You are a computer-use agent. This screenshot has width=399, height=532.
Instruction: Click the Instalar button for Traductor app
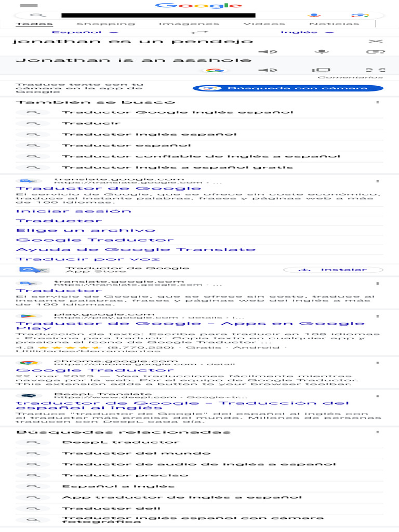click(333, 270)
